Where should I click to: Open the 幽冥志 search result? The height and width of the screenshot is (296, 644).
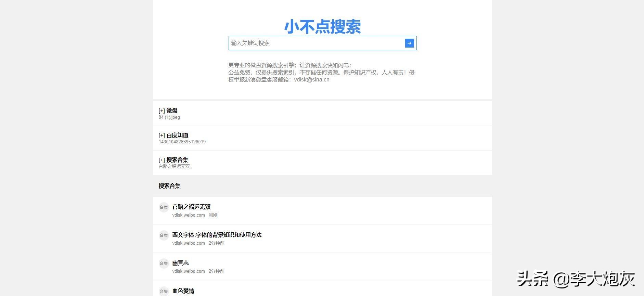click(180, 263)
